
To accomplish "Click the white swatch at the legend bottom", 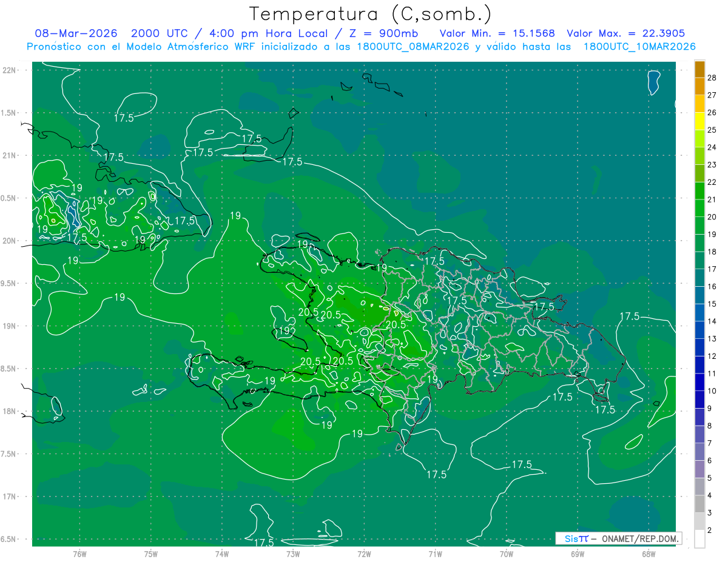I will point(699,539).
